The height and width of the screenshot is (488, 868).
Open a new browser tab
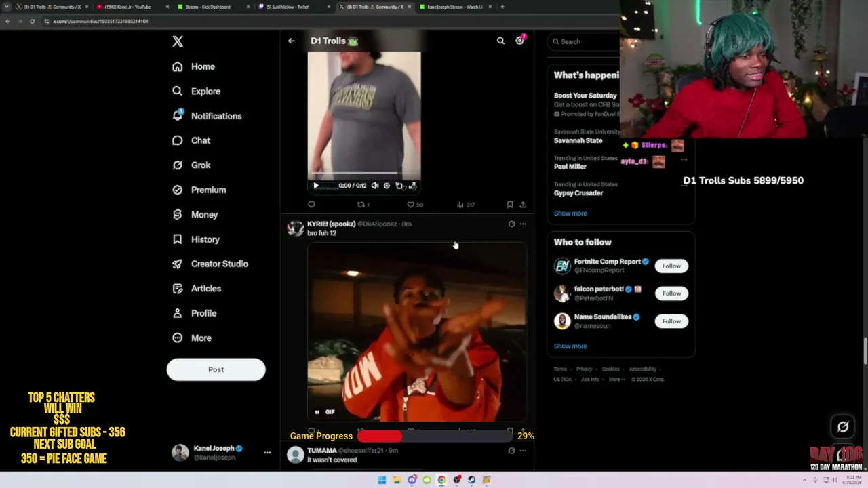click(x=502, y=7)
